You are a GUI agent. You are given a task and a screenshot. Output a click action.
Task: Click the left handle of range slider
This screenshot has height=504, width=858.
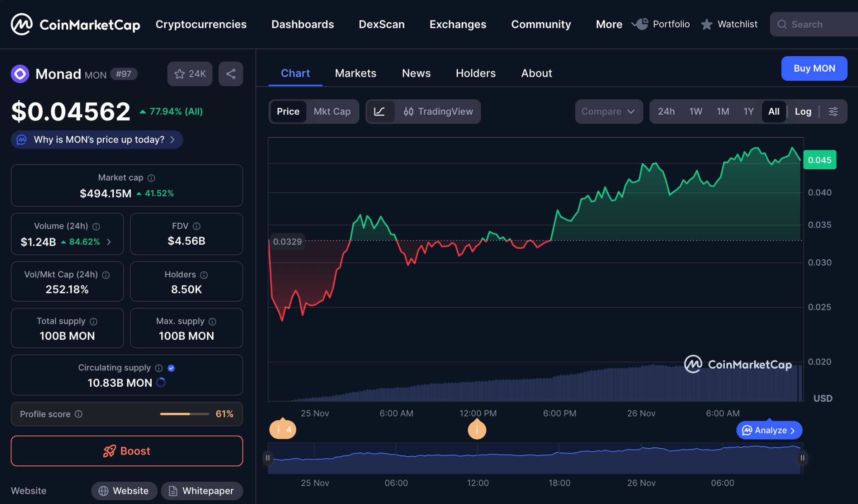tap(268, 458)
